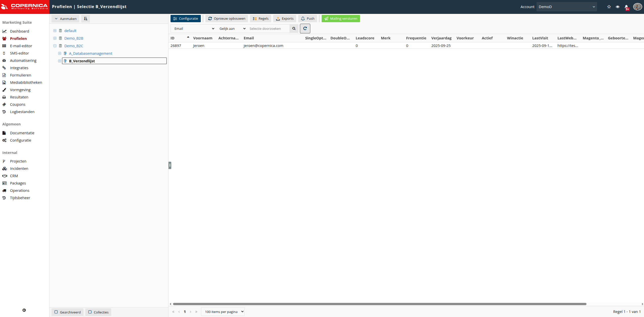644x317 pixels.
Task: Enable the Gearchiveerd checkbox
Action: tap(56, 312)
